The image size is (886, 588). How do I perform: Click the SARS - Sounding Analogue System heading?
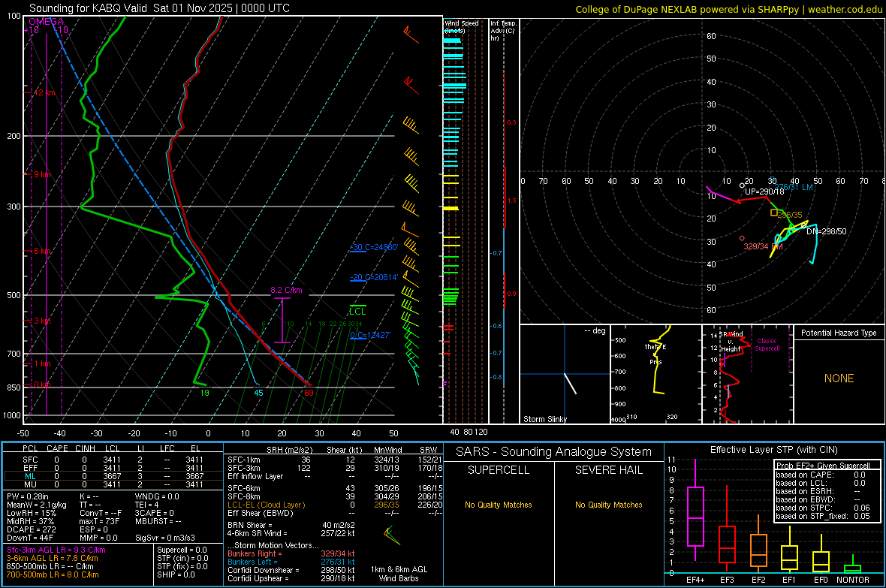pos(554,452)
